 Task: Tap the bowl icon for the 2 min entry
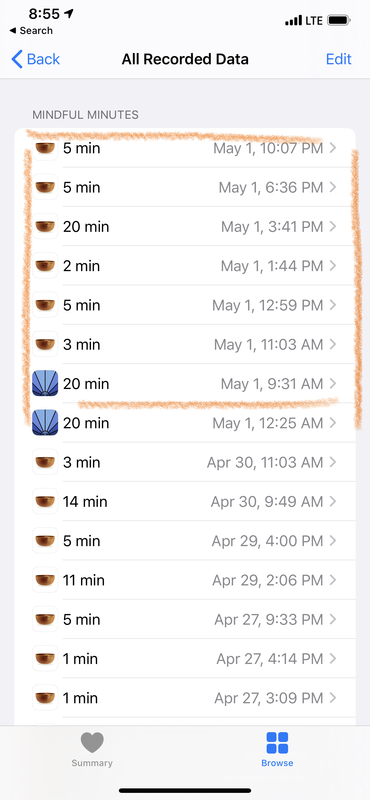45,266
